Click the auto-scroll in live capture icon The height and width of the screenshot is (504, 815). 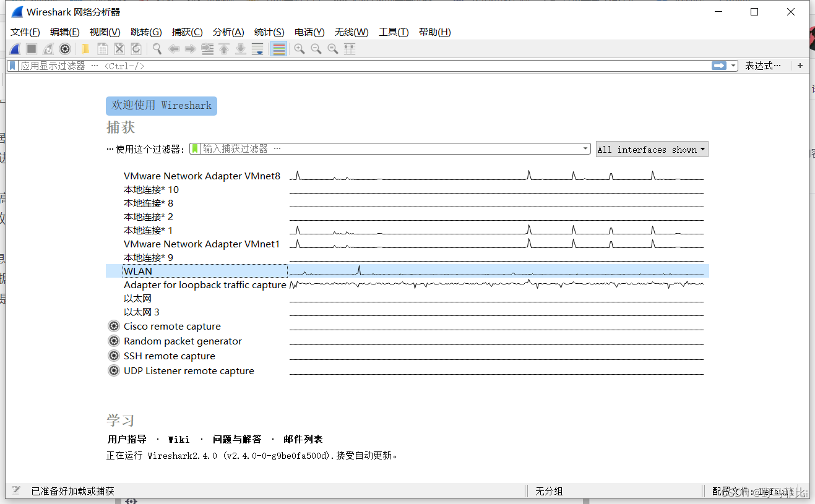[x=257, y=49]
